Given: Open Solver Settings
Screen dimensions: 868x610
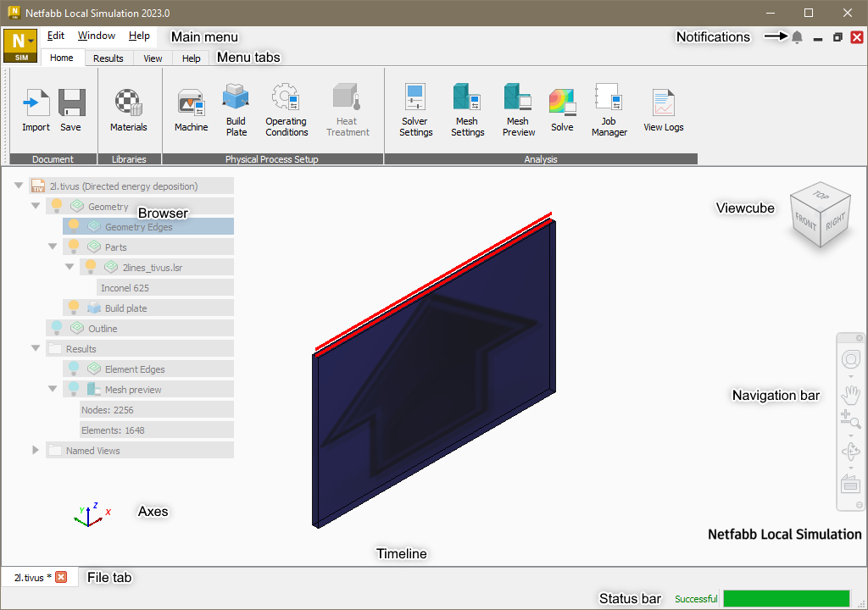Looking at the screenshot, I should (x=415, y=97).
